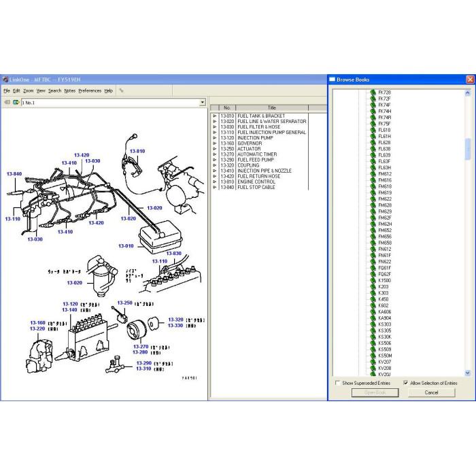The height and width of the screenshot is (476, 476).
Task: Expand row 13-840 FUEL STOP CABLE arrow
Action: click(215, 187)
